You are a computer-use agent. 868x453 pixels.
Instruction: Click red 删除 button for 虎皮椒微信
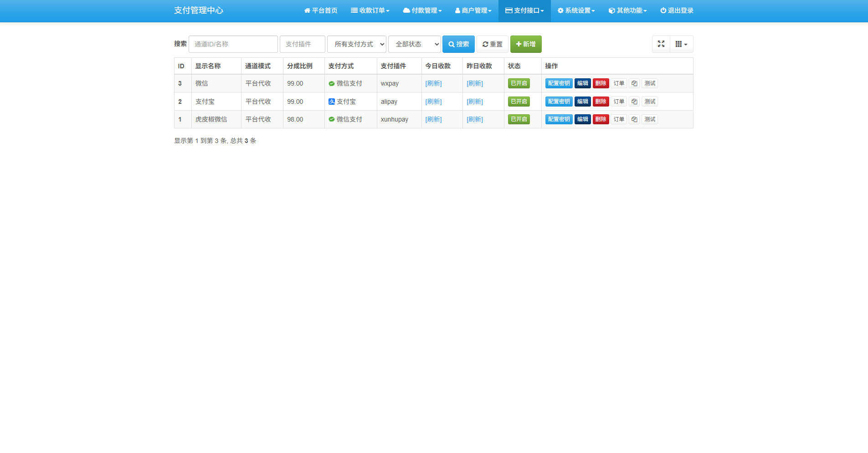click(601, 119)
